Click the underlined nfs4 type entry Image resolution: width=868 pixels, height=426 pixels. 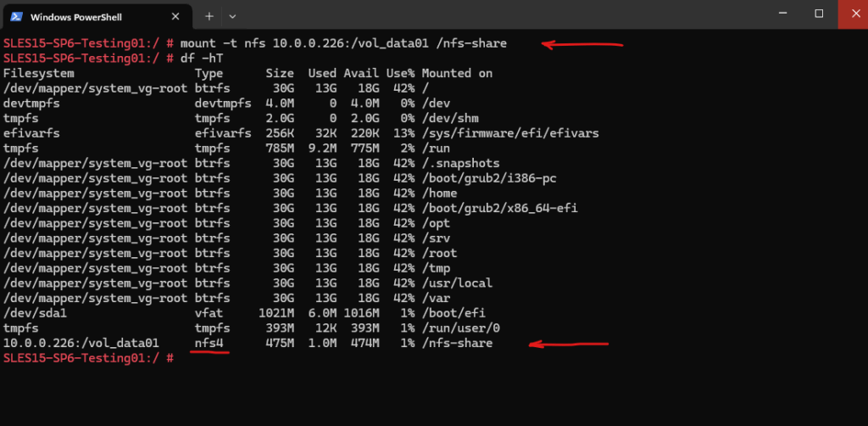[209, 344]
